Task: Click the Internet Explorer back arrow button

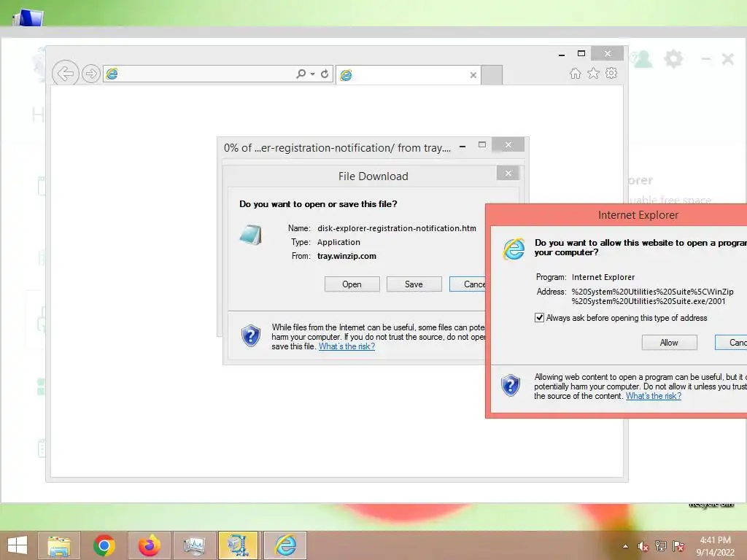Action: [65, 74]
